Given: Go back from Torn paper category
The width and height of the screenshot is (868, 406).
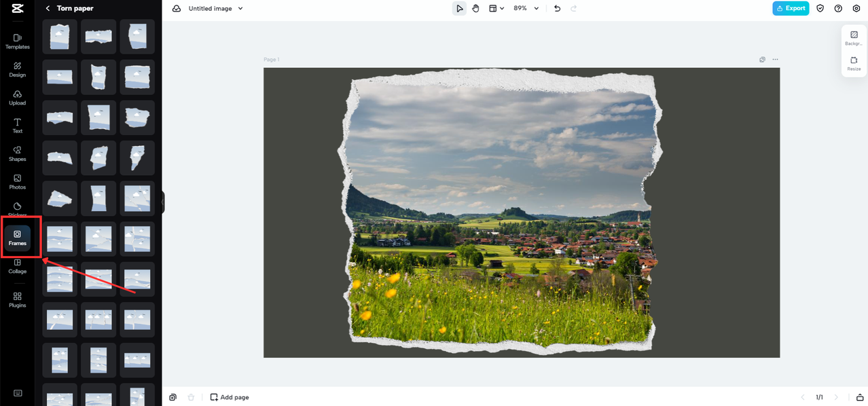Looking at the screenshot, I should 48,8.
